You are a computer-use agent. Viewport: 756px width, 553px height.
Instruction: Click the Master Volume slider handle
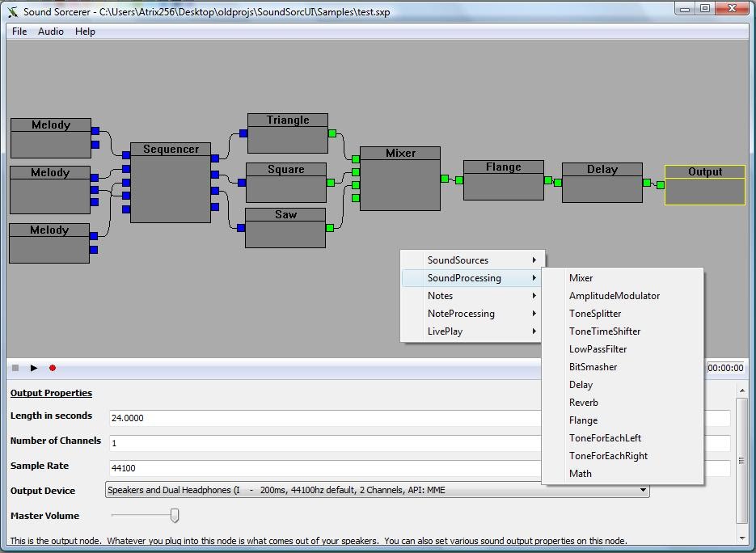[x=174, y=516]
